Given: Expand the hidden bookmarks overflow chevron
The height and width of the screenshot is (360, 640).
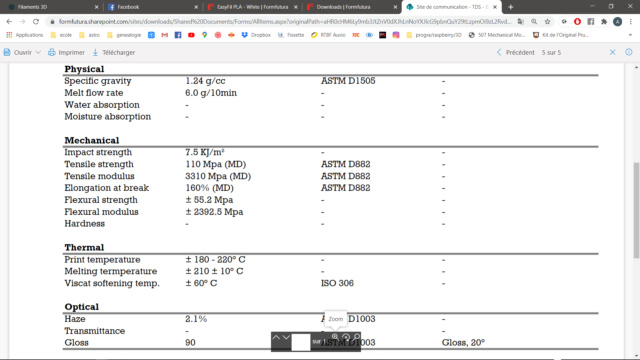Looking at the screenshot, I should pos(630,35).
